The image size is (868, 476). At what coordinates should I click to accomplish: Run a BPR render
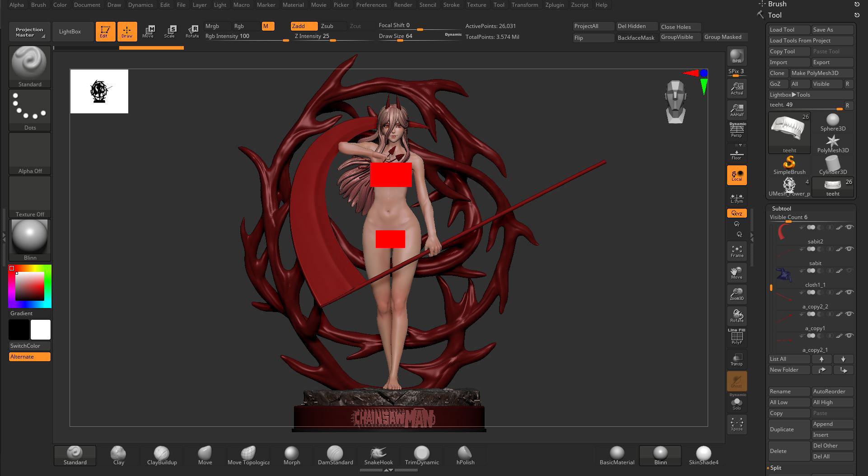(737, 56)
